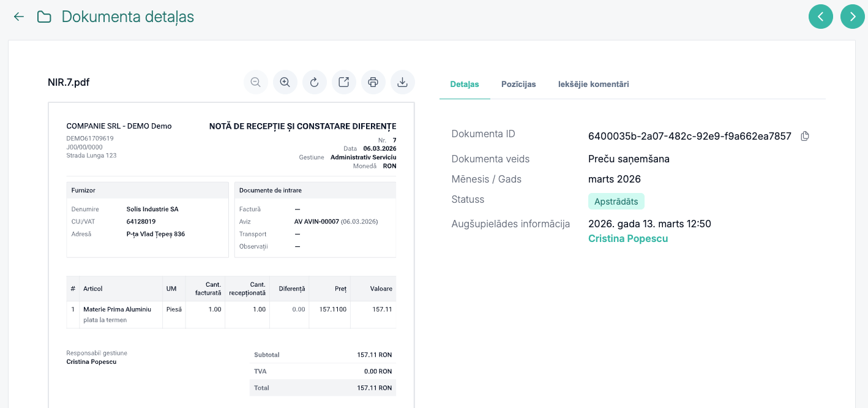Click the Apstrādāts status badge
The image size is (868, 408).
click(616, 201)
